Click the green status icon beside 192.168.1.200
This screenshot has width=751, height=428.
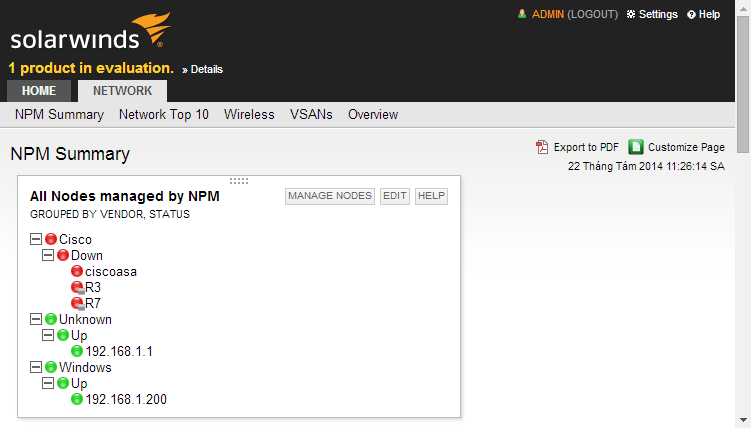[77, 399]
